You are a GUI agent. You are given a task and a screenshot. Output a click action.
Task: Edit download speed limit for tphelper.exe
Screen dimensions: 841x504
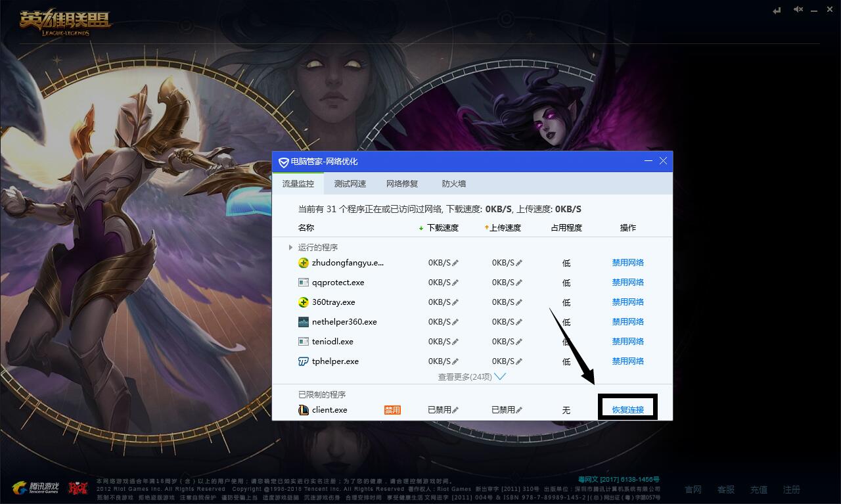[x=455, y=361]
